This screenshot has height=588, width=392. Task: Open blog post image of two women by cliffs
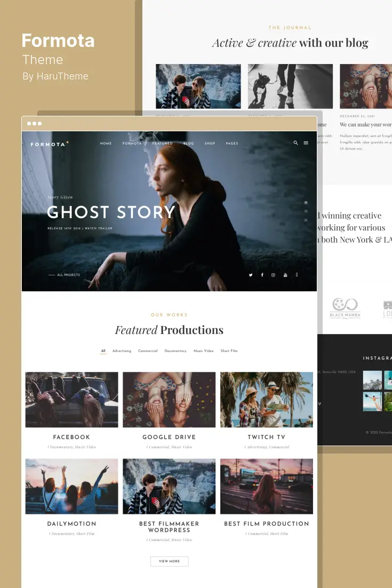point(198,86)
